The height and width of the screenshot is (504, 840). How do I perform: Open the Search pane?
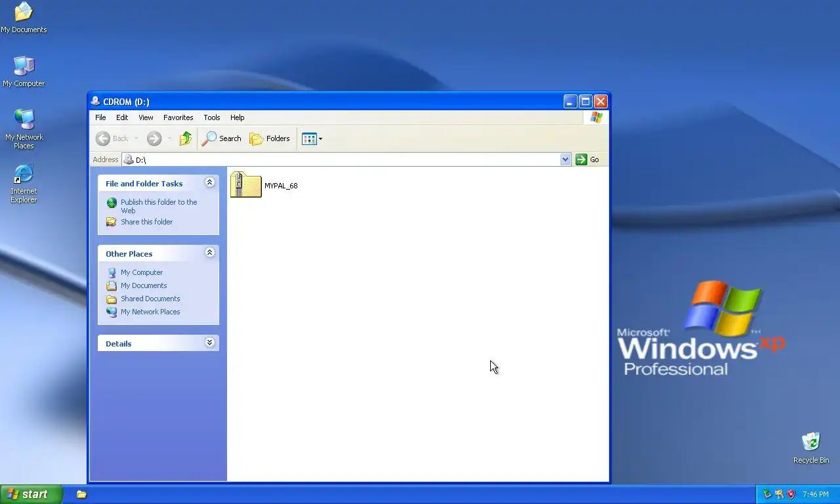[x=222, y=138]
